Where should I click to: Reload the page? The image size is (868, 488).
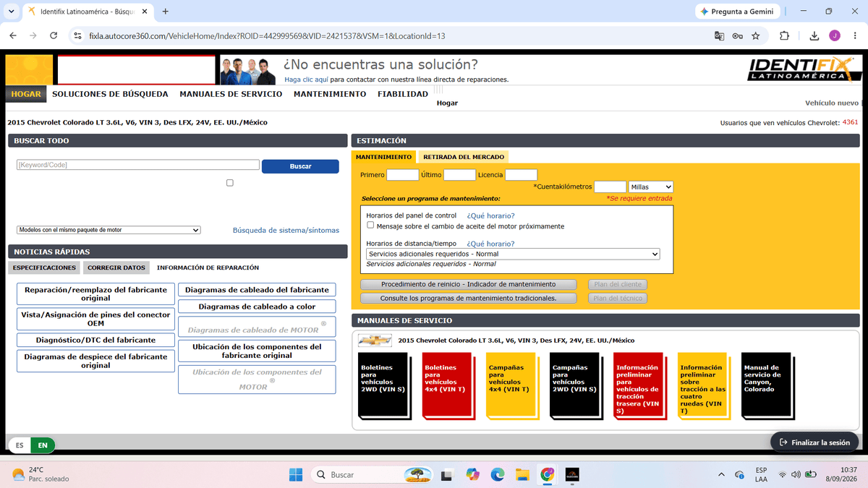pos(54,35)
